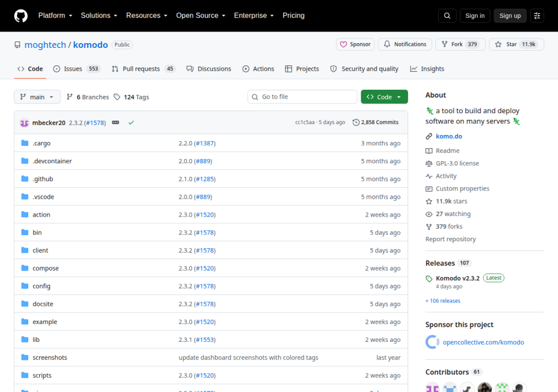Expand the Solutions menu
This screenshot has height=392, width=558.
coord(99,16)
